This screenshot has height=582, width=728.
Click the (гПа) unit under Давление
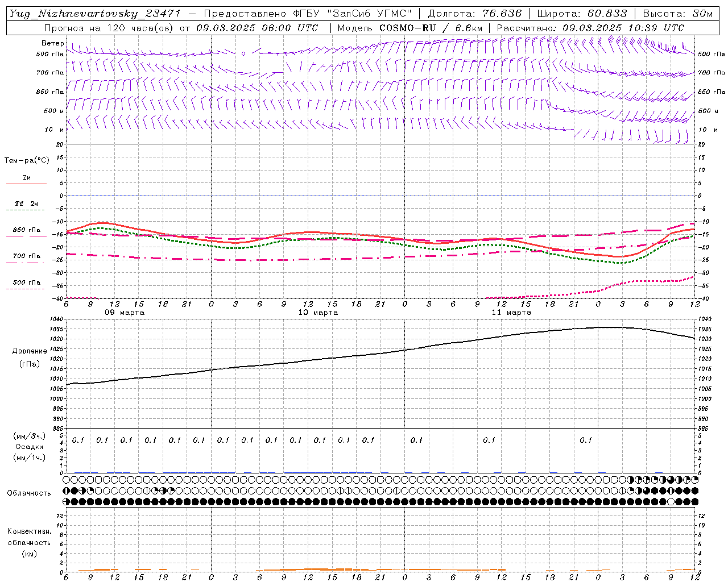30,364
